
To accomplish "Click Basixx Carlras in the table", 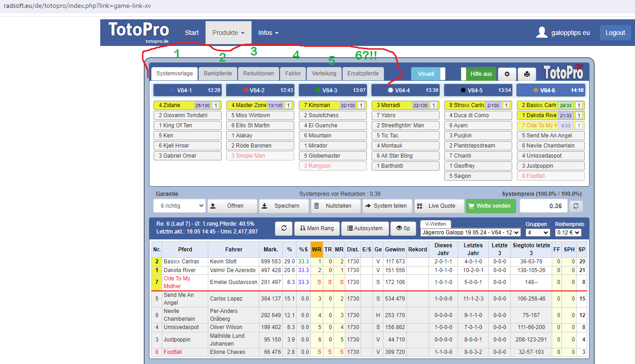I will (x=182, y=262).
